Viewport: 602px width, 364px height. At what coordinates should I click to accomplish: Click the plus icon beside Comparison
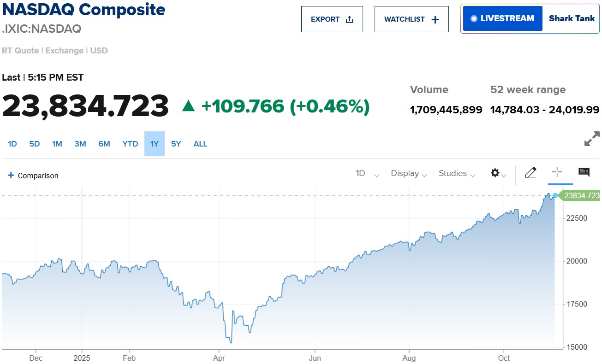tap(11, 176)
